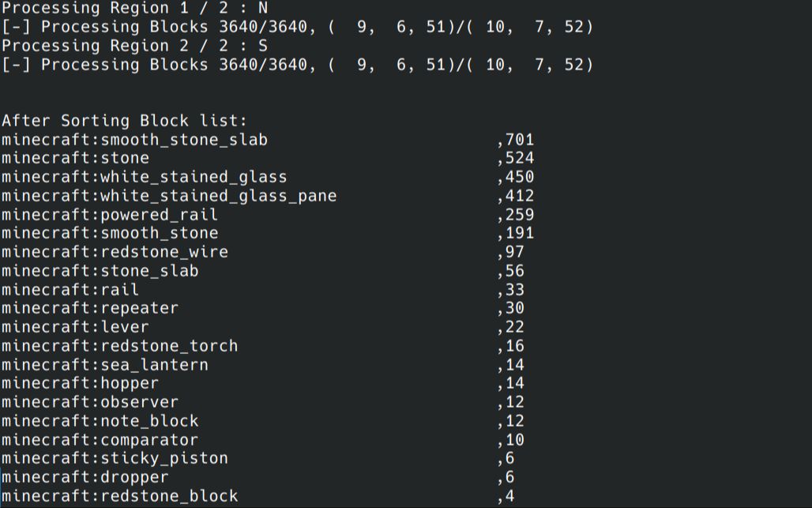
Task: Click the minecraft:stone entry
Action: click(75, 158)
